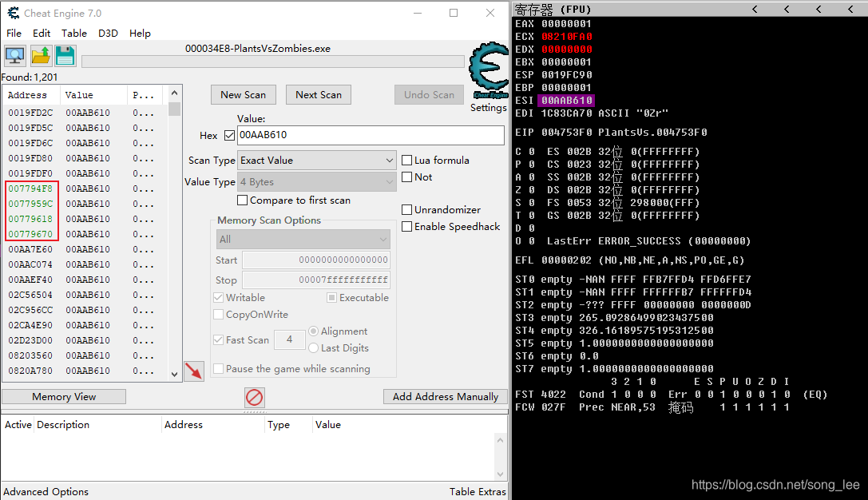Select result address 0019FD2C
Viewport: 868px width, 500px height.
pyautogui.click(x=30, y=113)
